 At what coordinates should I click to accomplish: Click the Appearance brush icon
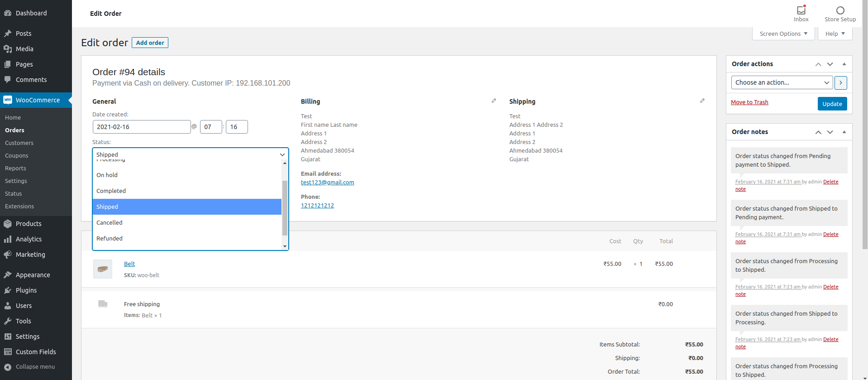(x=8, y=275)
